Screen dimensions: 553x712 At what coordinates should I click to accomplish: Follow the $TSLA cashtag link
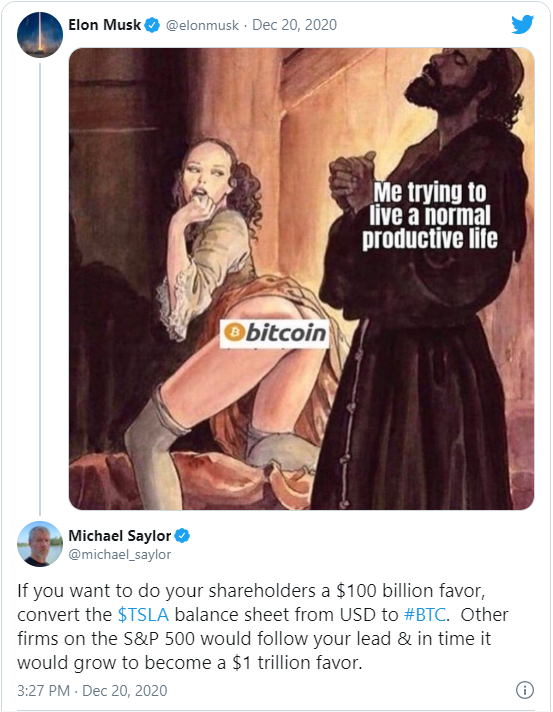coord(143,614)
